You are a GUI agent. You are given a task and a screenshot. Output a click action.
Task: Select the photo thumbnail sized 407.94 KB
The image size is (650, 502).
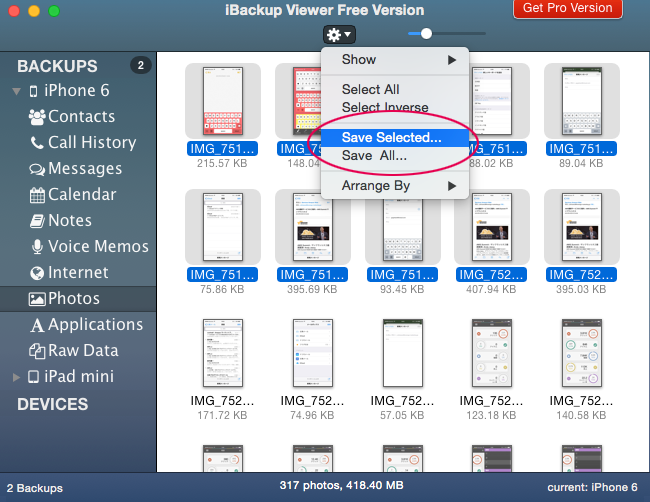click(492, 227)
